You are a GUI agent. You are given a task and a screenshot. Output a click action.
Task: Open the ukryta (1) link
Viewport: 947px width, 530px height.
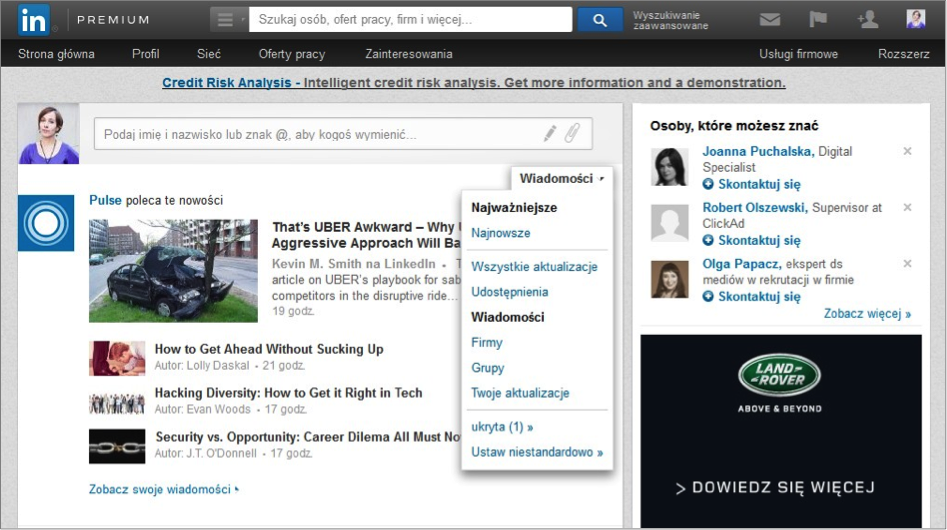[502, 427]
